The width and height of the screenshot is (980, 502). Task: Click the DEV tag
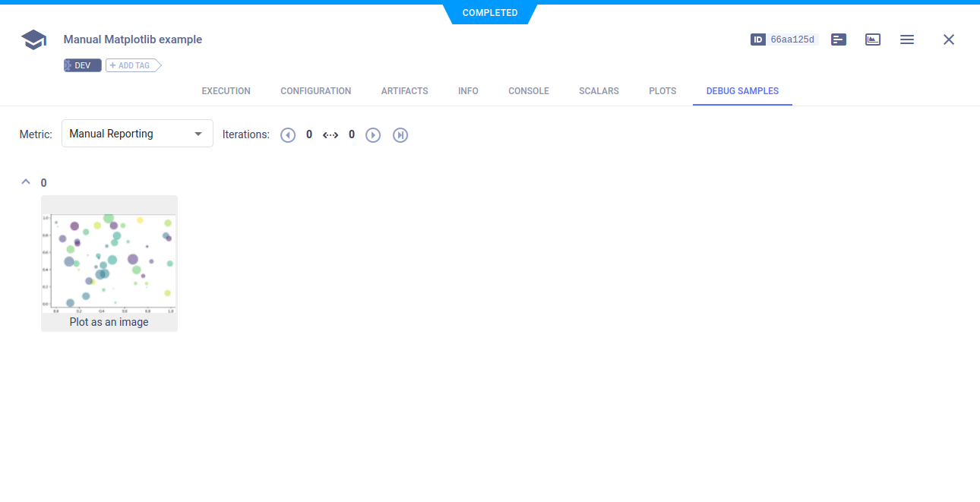pyautogui.click(x=82, y=66)
